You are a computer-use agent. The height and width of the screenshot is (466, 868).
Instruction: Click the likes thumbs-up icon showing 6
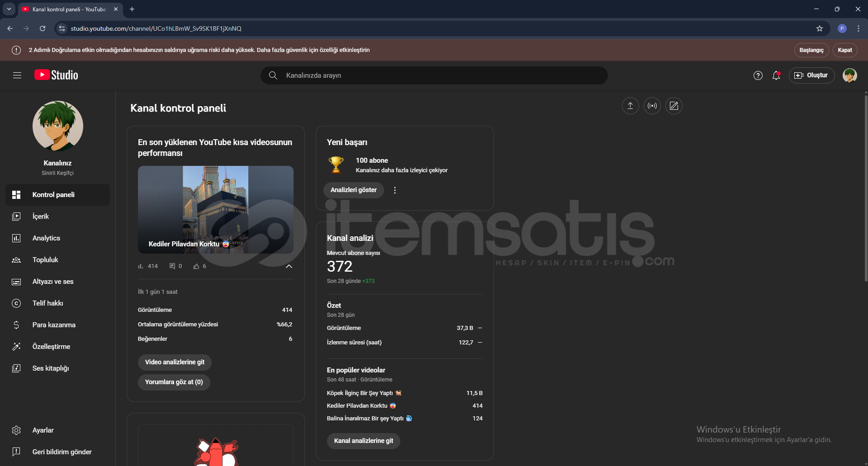click(x=196, y=266)
